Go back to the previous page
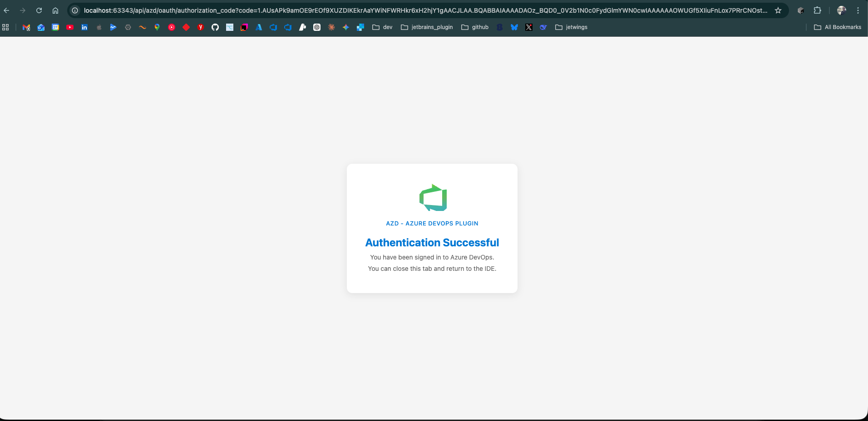The height and width of the screenshot is (421, 868). click(x=6, y=10)
